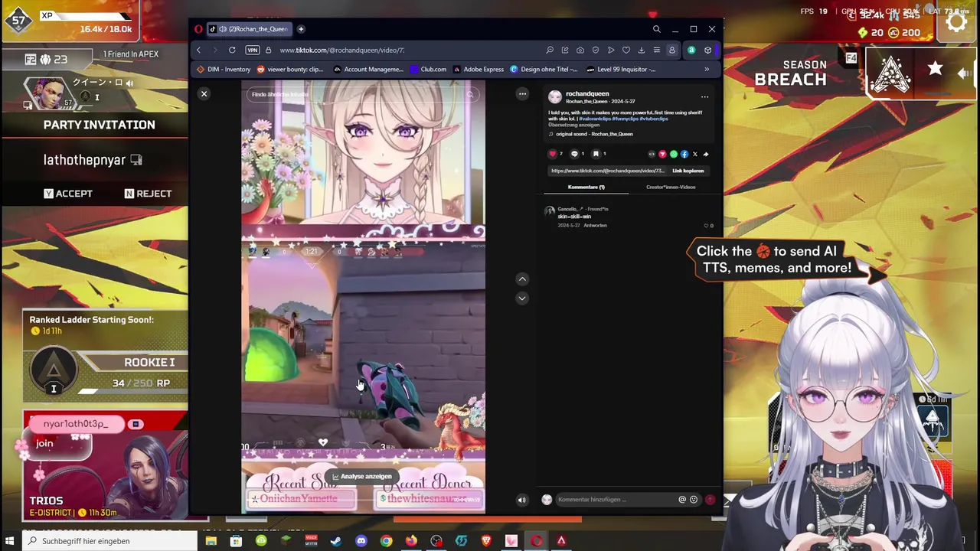Like the comment 'skin=skill=win'
This screenshot has width=980, height=551.
coord(707,226)
